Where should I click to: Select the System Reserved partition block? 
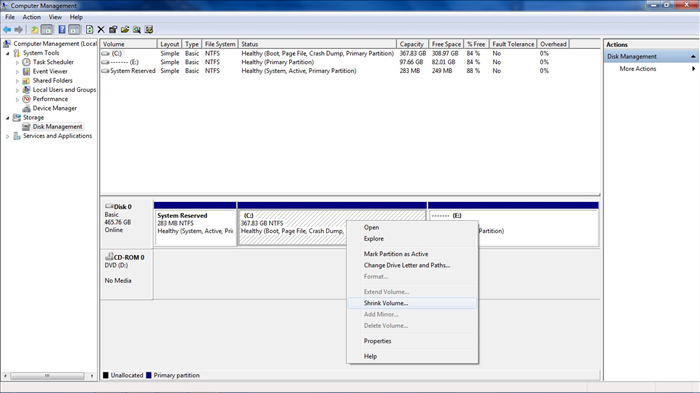click(x=195, y=223)
